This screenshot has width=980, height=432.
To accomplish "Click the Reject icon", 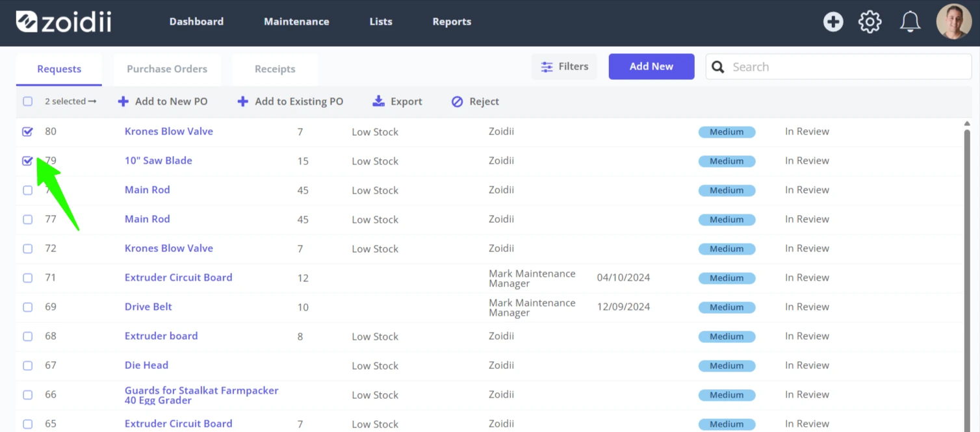I will click(458, 101).
